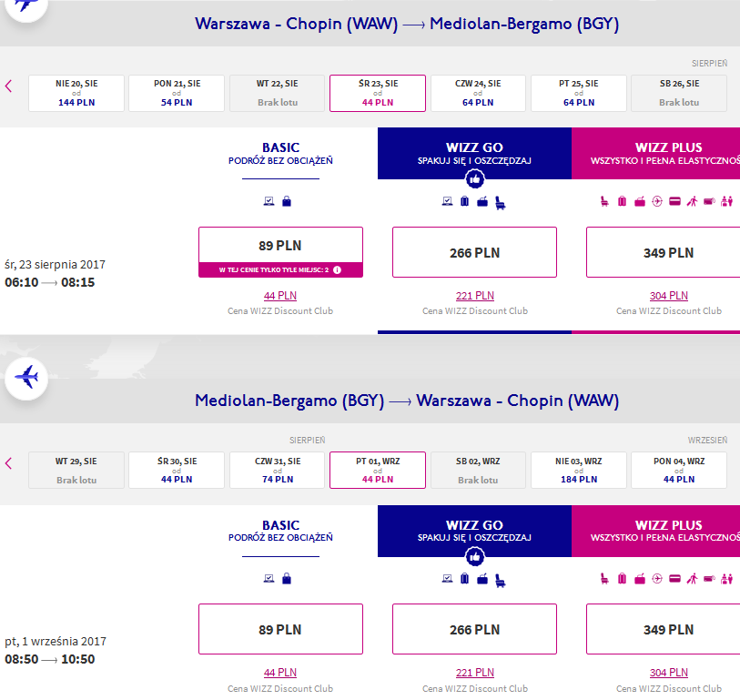Click the suitcase icon under outbound WIZZ PLUS
Screen dimensions: 740x700
pyautogui.click(x=622, y=201)
